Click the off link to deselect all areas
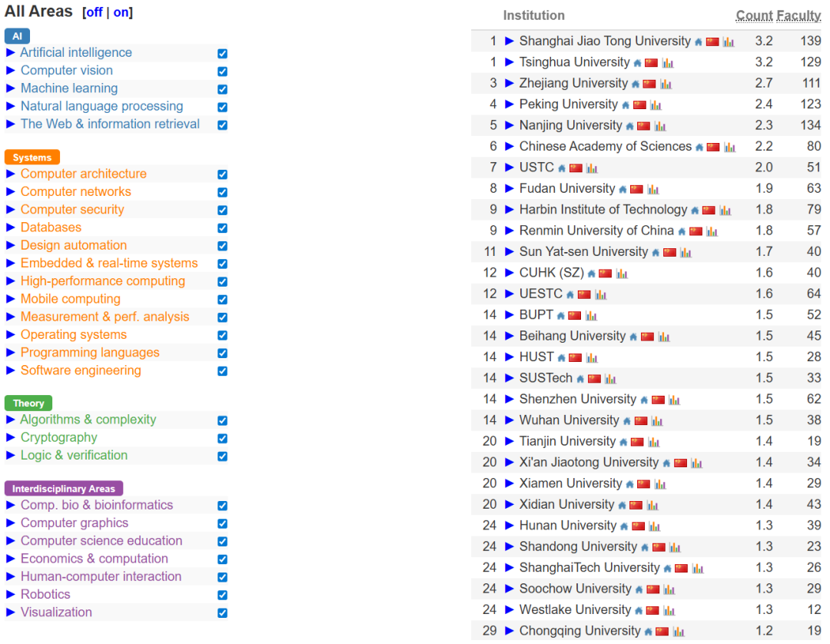The image size is (830, 644). (94, 12)
